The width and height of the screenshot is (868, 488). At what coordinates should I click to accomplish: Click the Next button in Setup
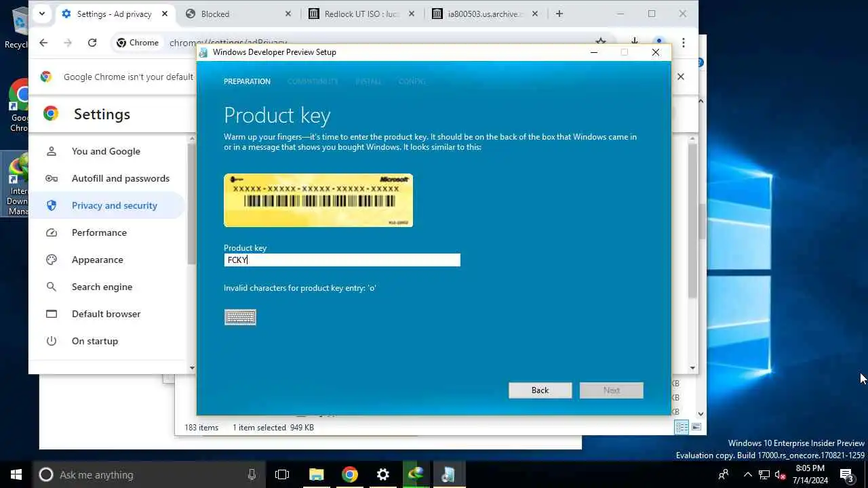coord(611,390)
